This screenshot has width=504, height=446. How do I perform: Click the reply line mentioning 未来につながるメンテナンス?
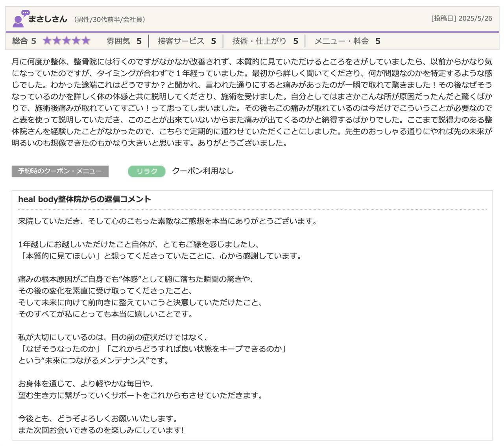tap(94, 360)
